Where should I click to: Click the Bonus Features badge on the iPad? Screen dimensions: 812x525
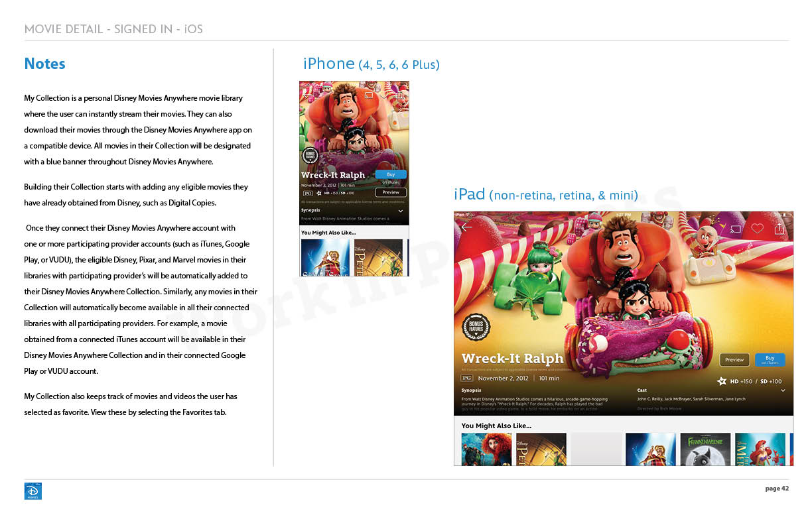click(x=476, y=327)
